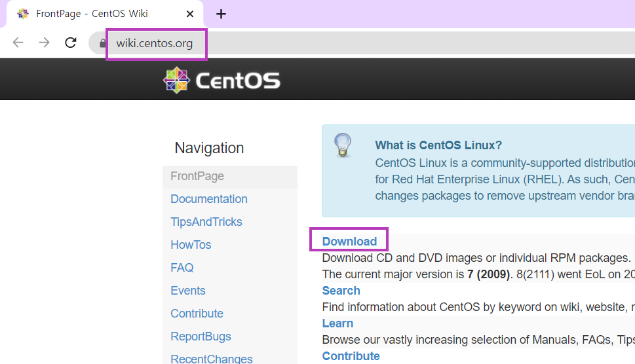
Task: Open a new tab with plus button
Action: tap(221, 14)
